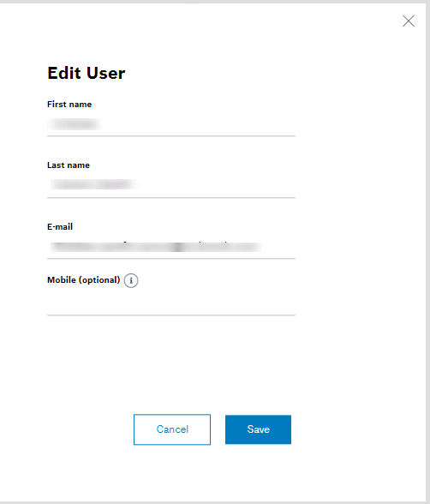The image size is (430, 504).
Task: Click the Last name label
Action: 69,165
